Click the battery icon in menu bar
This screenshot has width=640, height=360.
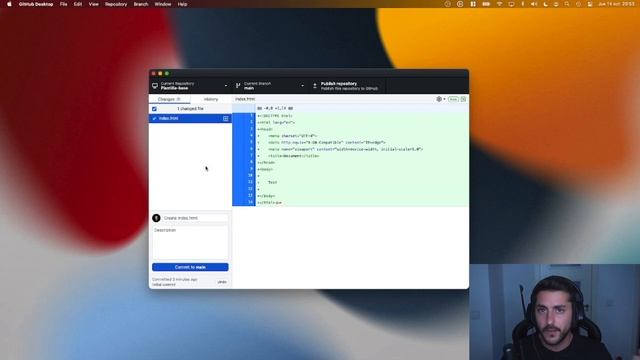[x=486, y=4]
